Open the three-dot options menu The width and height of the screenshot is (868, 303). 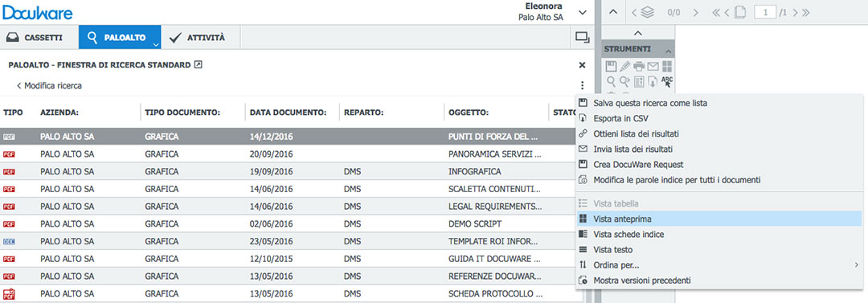coord(582,86)
